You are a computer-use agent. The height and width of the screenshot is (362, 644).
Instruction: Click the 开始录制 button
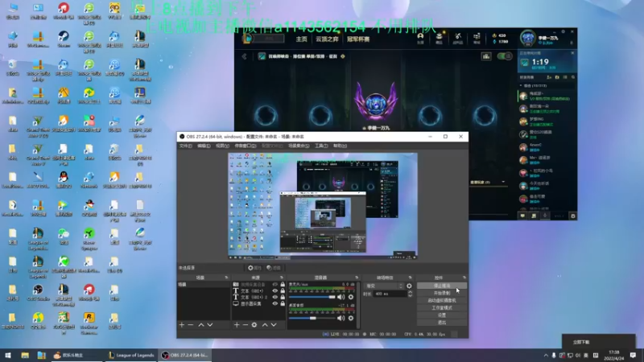(x=442, y=293)
